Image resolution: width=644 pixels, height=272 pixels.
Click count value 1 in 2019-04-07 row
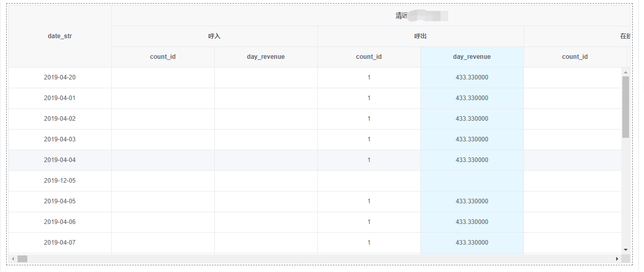[369, 243]
